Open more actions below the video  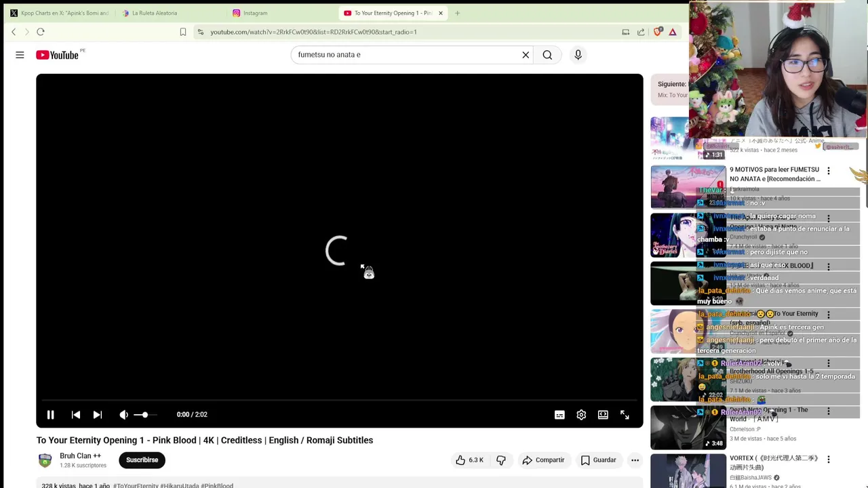click(x=635, y=460)
